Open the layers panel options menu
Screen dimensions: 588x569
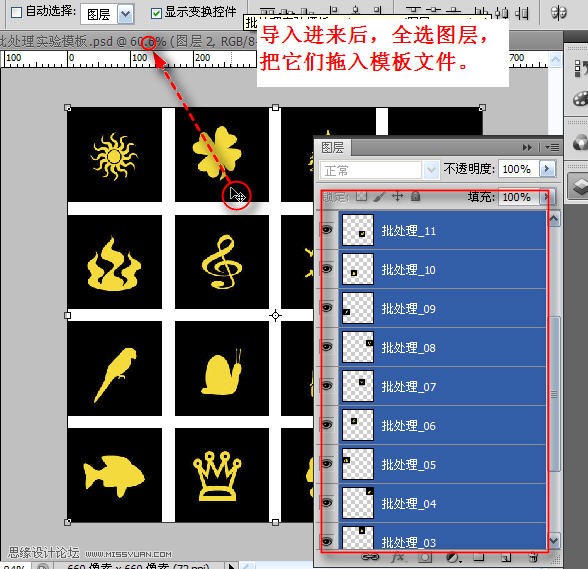point(552,147)
